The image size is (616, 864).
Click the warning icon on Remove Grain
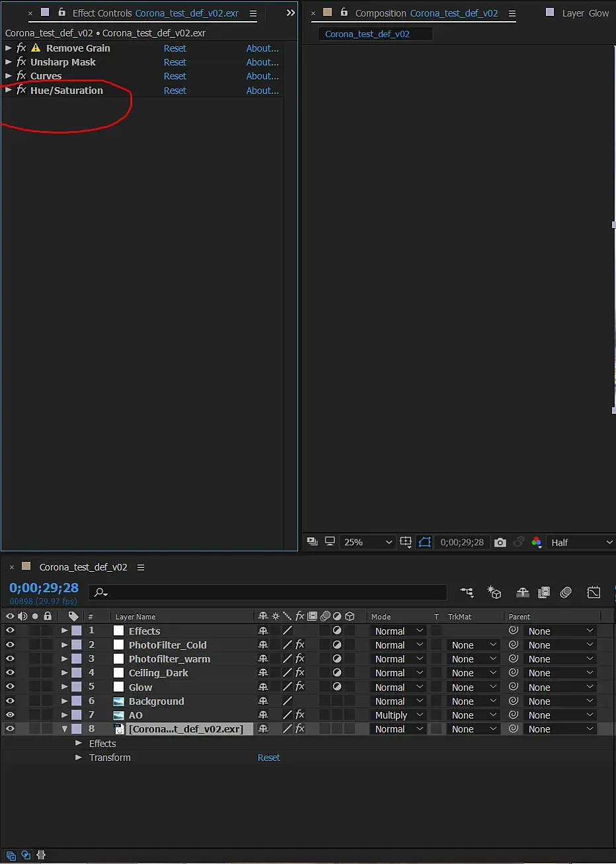(36, 48)
